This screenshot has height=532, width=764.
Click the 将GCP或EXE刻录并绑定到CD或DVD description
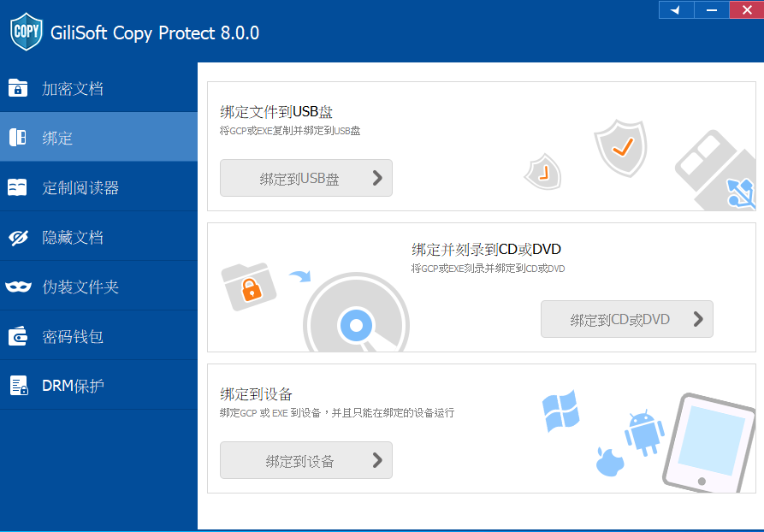click(x=488, y=269)
